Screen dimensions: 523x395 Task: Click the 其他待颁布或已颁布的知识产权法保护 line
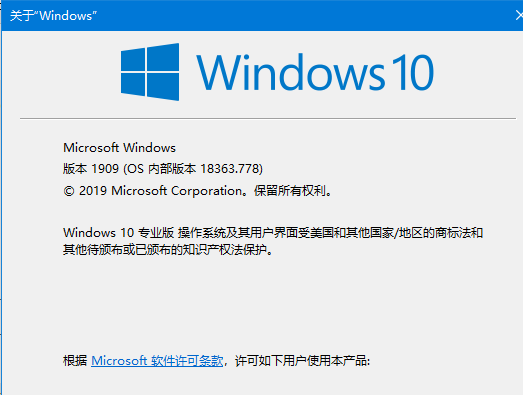[165, 249]
